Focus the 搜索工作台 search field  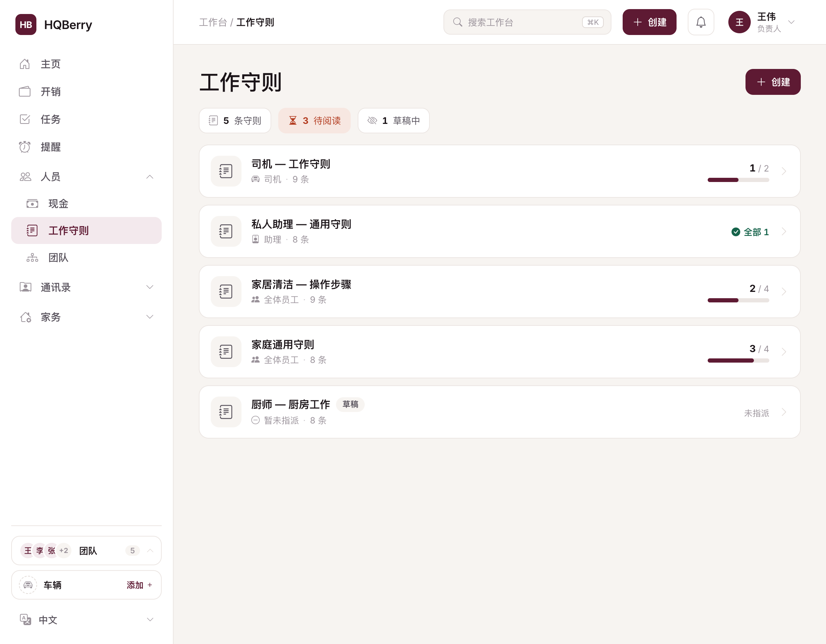[x=527, y=22]
